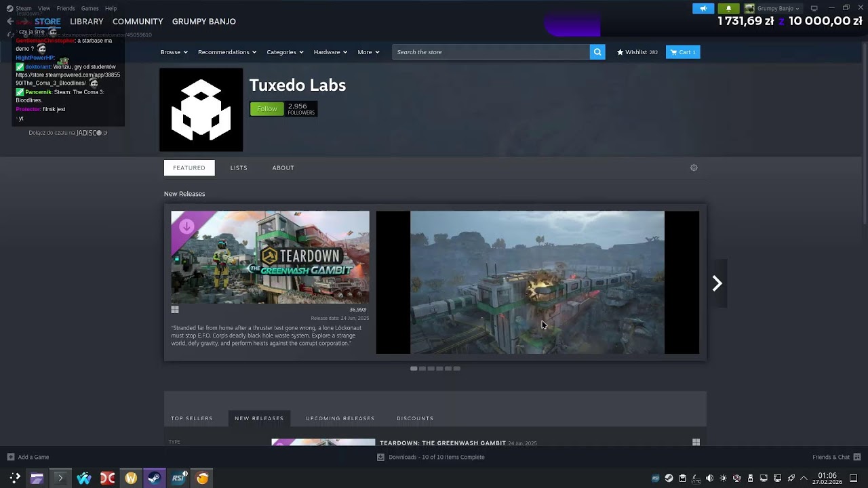Click the orange taskbar app icon
The image size is (868, 488).
click(202, 478)
